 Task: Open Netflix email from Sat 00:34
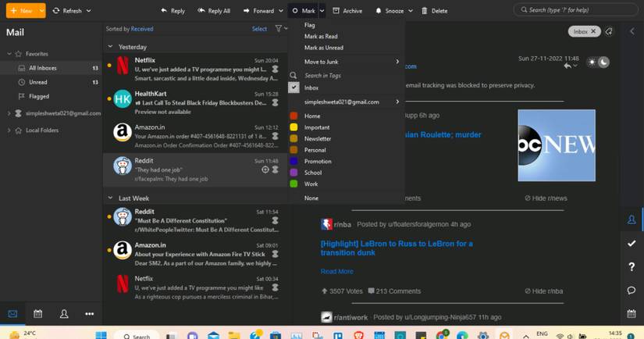point(195,287)
